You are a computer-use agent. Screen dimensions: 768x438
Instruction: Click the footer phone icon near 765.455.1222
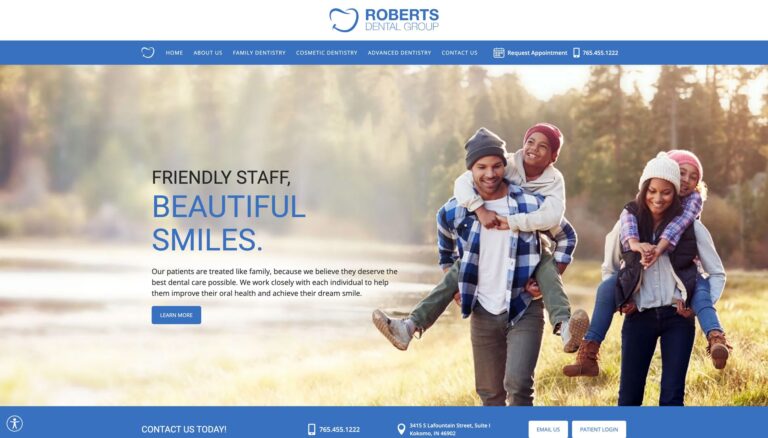click(x=312, y=429)
